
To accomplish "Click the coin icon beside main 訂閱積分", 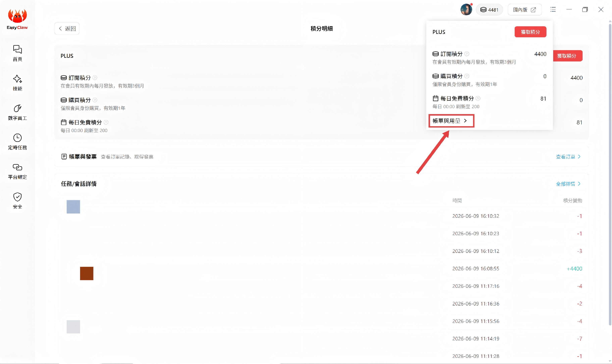I will coord(64,77).
